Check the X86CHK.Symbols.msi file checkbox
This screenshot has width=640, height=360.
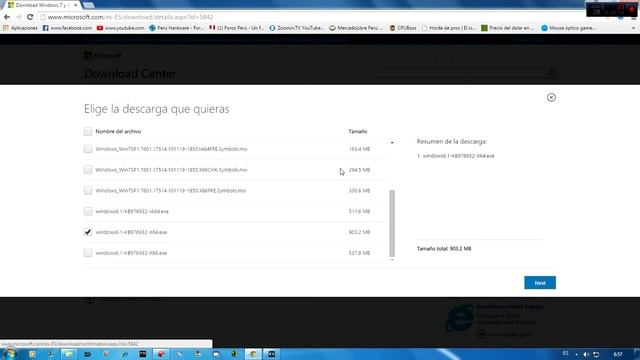coord(88,170)
